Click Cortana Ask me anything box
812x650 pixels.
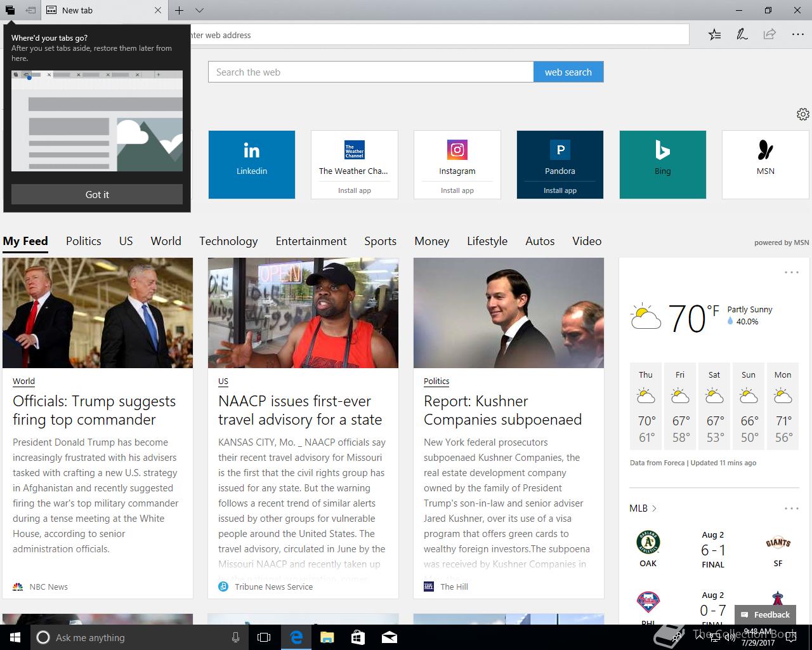click(139, 637)
